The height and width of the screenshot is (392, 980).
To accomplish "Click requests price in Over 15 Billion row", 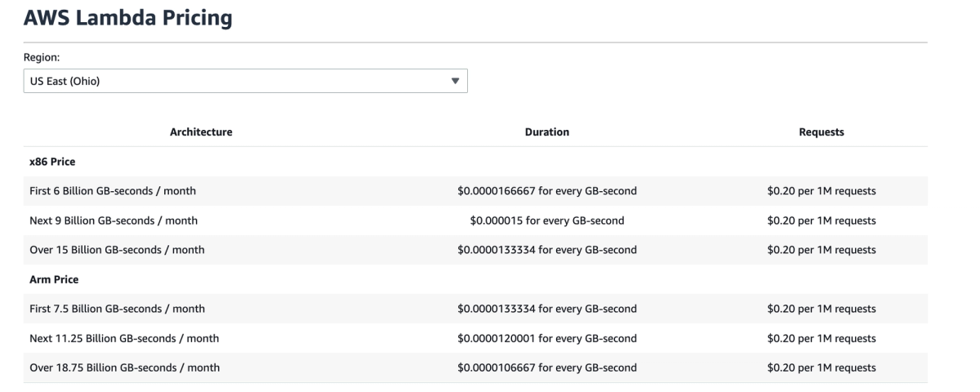I will pos(822,250).
